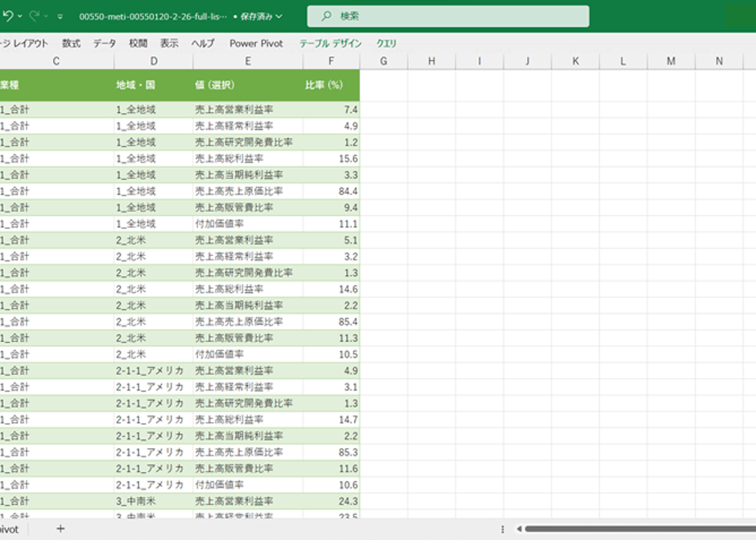756x540 pixels.
Task: Select 売上高研究開発費比率 cell in first 1_全地域 group
Action: coord(248,142)
